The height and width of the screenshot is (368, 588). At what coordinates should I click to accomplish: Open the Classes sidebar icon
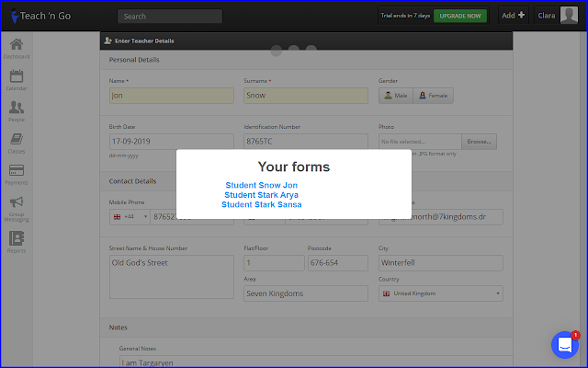coord(17,143)
